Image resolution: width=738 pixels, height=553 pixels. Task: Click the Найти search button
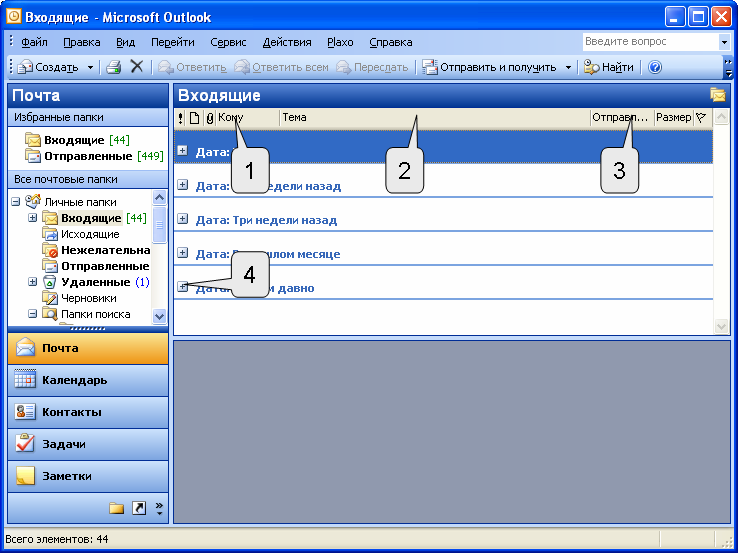coord(609,67)
